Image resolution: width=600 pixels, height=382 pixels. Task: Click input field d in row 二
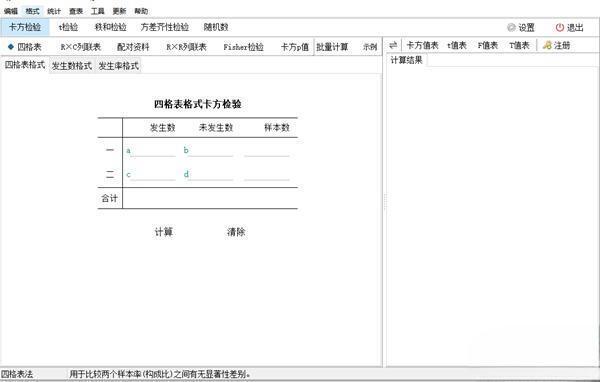coord(211,175)
